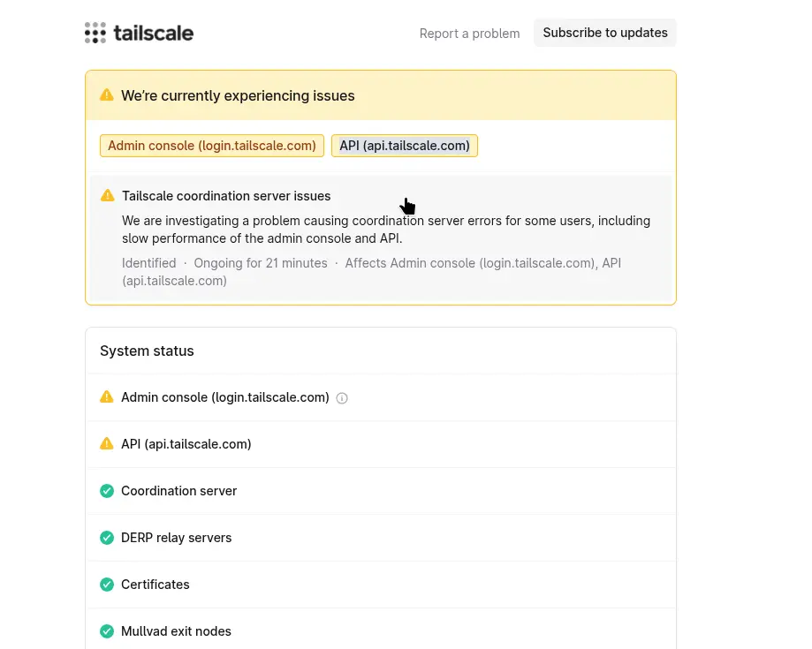Image resolution: width=812 pixels, height=649 pixels.
Task: Click the green check icon beside Mullvad exit nodes
Action: tap(107, 630)
